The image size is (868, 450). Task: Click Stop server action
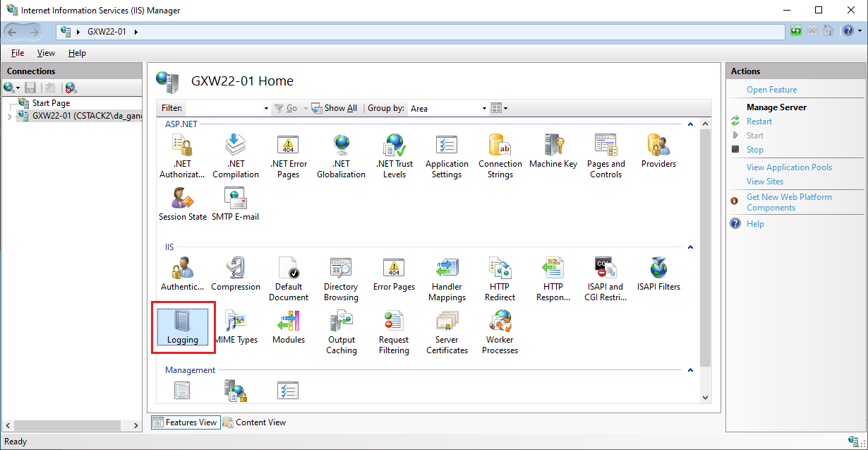tap(755, 150)
